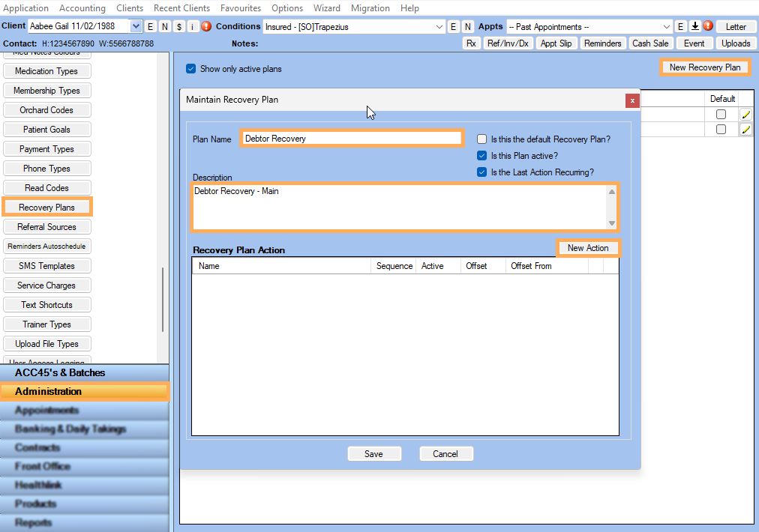Click the pencil edit icon in first plan row

pyautogui.click(x=745, y=115)
